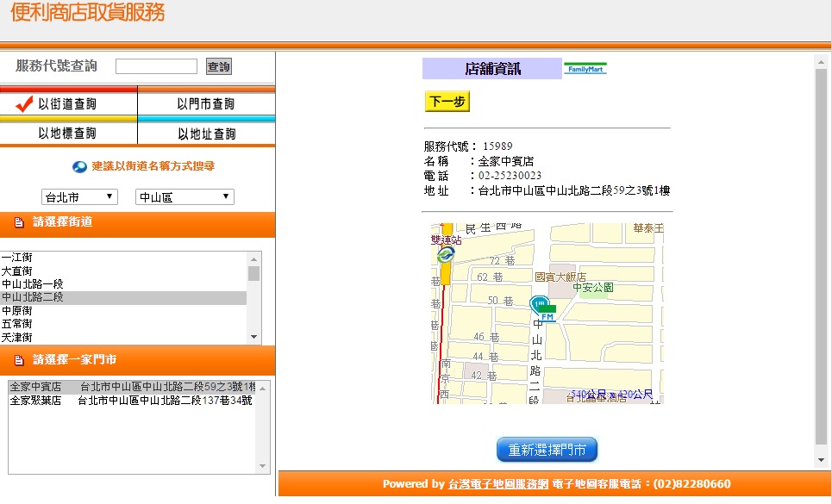Switch to the 以地標查詢 tab

[68, 134]
